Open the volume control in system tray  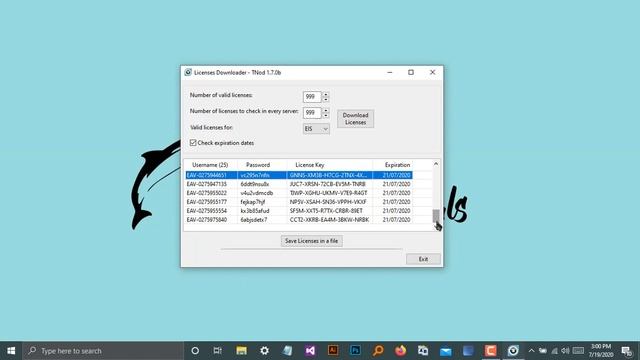(565, 351)
